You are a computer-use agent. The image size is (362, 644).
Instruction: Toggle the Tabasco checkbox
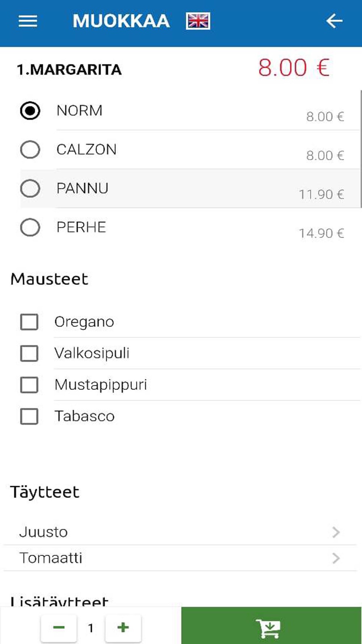tap(29, 416)
